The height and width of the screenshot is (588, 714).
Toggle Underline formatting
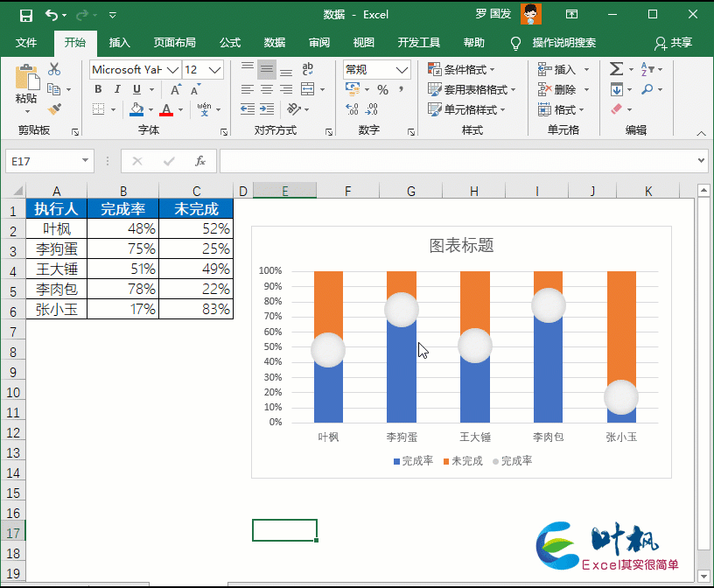(136, 88)
